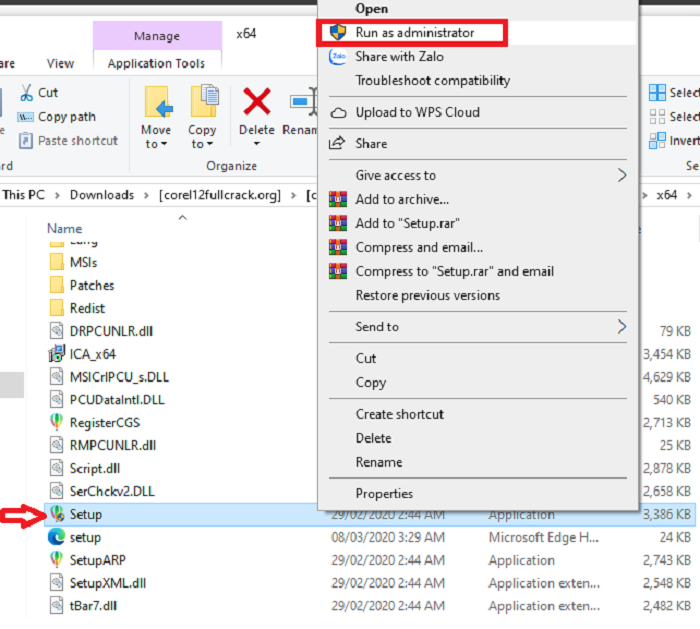Expand the Send to submenu arrow
700x629 pixels.
[622, 326]
